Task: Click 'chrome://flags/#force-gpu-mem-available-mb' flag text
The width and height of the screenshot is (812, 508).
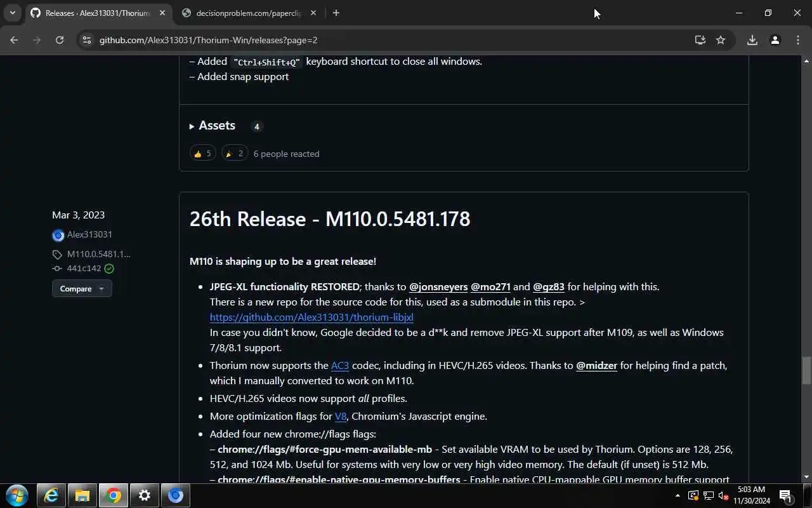Action: pos(324,450)
